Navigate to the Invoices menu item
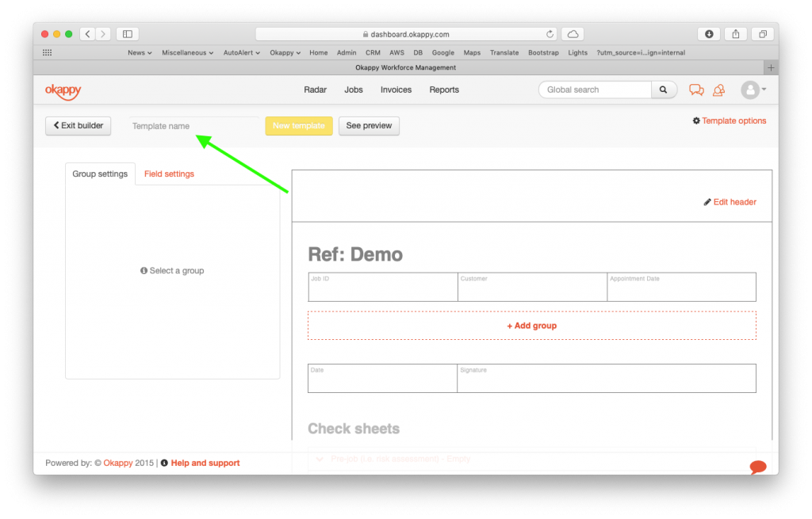Image resolution: width=812 pixels, height=519 pixels. coord(396,90)
